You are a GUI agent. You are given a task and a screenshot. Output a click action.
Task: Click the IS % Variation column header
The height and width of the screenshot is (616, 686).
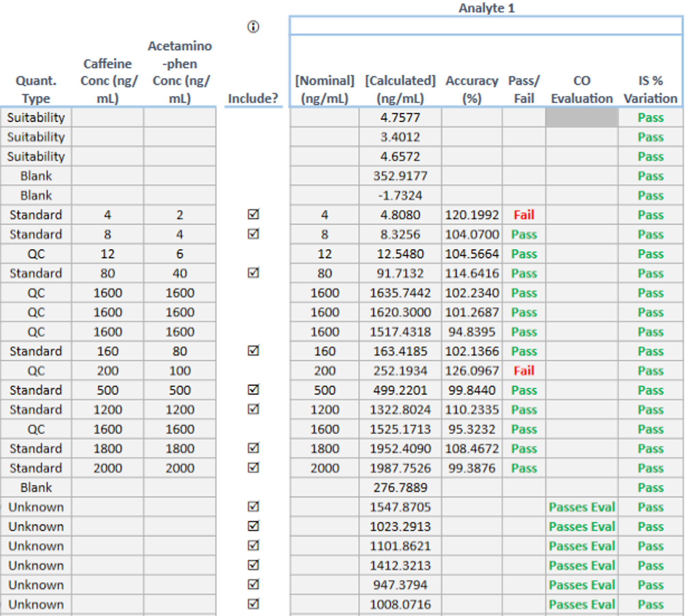coord(650,90)
